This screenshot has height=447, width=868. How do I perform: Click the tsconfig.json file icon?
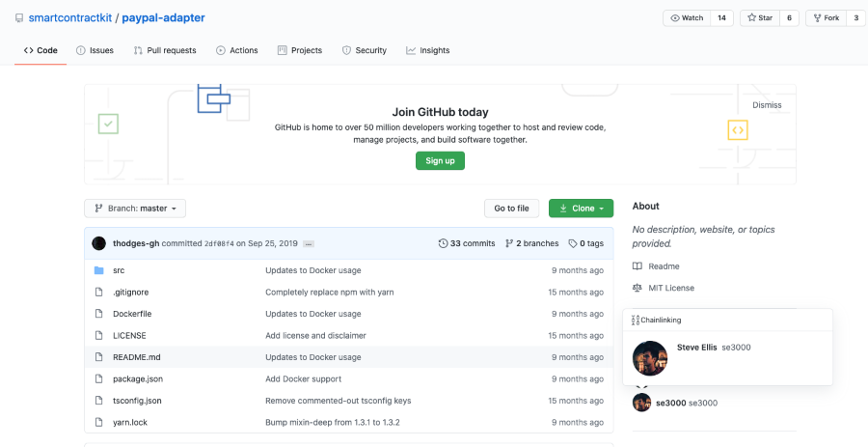pyautogui.click(x=99, y=401)
